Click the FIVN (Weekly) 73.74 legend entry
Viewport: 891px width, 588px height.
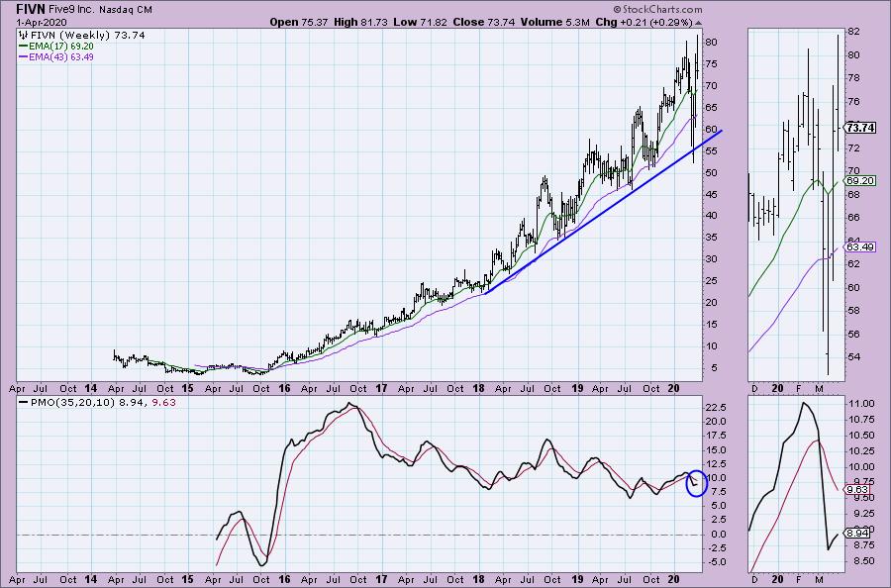click(x=87, y=36)
